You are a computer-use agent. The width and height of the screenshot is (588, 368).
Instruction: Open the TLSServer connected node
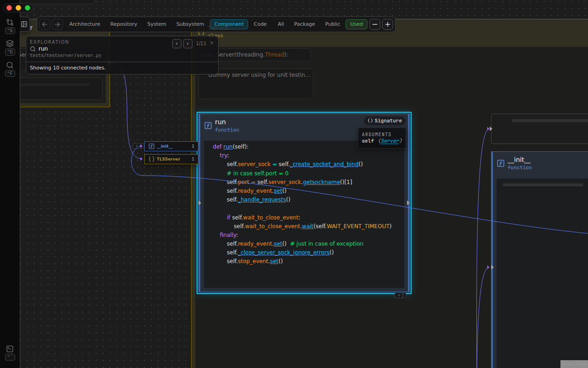pyautogui.click(x=171, y=159)
